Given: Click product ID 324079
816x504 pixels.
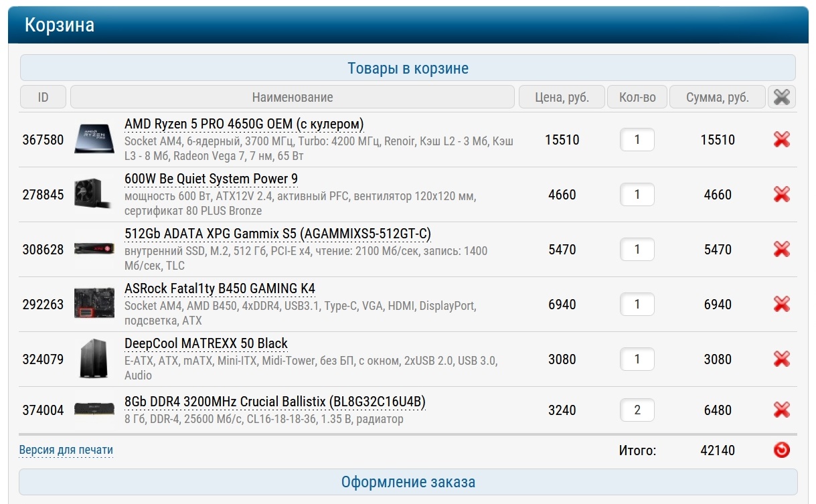Looking at the screenshot, I should click(44, 359).
